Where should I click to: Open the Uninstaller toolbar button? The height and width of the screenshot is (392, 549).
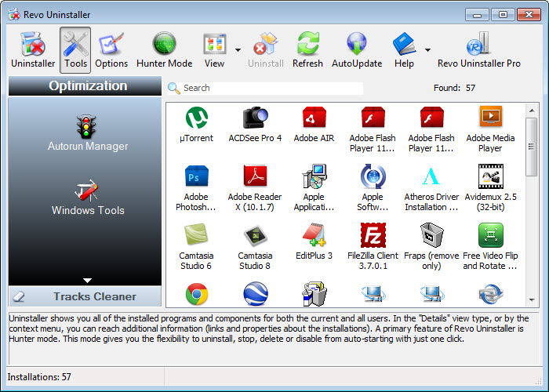(33, 50)
